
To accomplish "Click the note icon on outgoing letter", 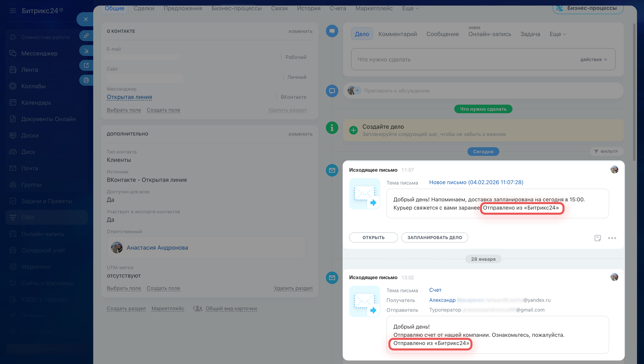I will pyautogui.click(x=598, y=238).
